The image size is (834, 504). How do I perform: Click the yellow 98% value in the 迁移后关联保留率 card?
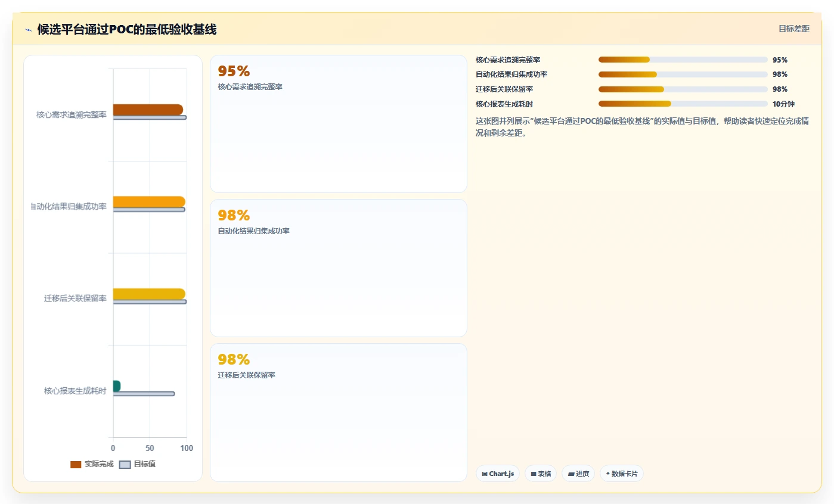coord(234,360)
